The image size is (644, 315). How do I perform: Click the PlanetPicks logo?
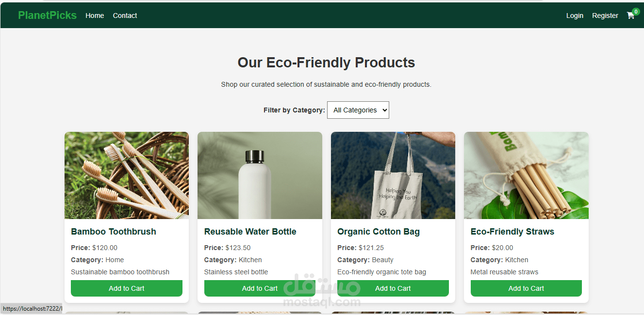47,16
